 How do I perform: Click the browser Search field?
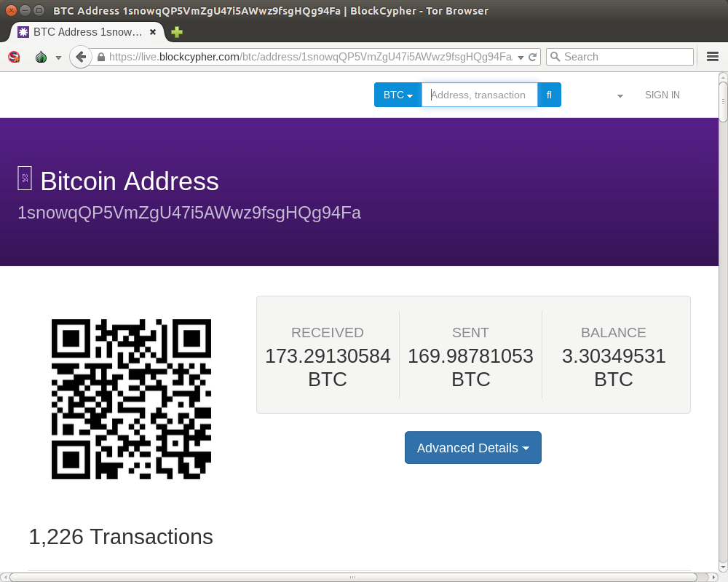point(620,57)
